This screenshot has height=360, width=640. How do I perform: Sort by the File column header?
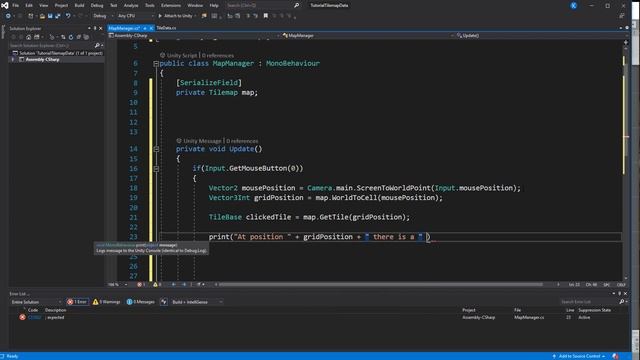point(517,310)
